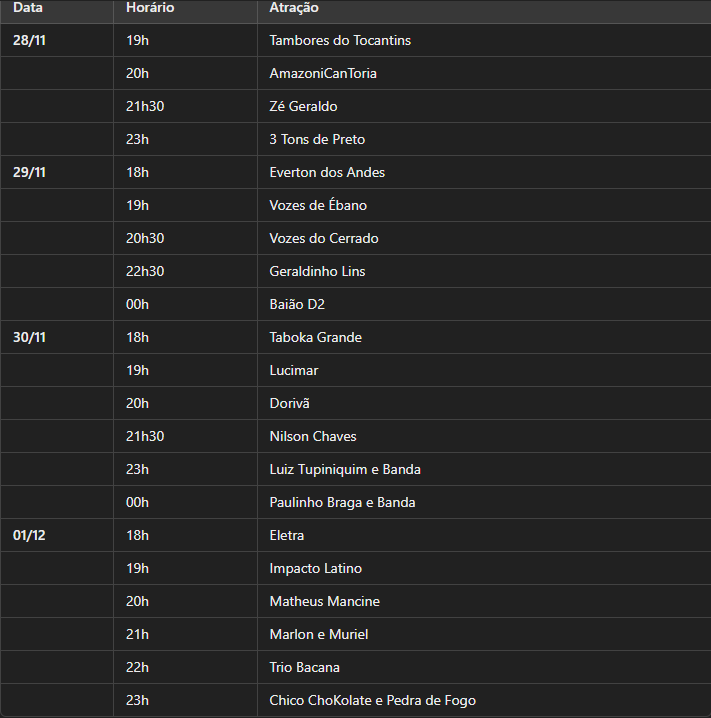Click Everton dos Andes
The height and width of the screenshot is (718, 711).
coord(327,172)
